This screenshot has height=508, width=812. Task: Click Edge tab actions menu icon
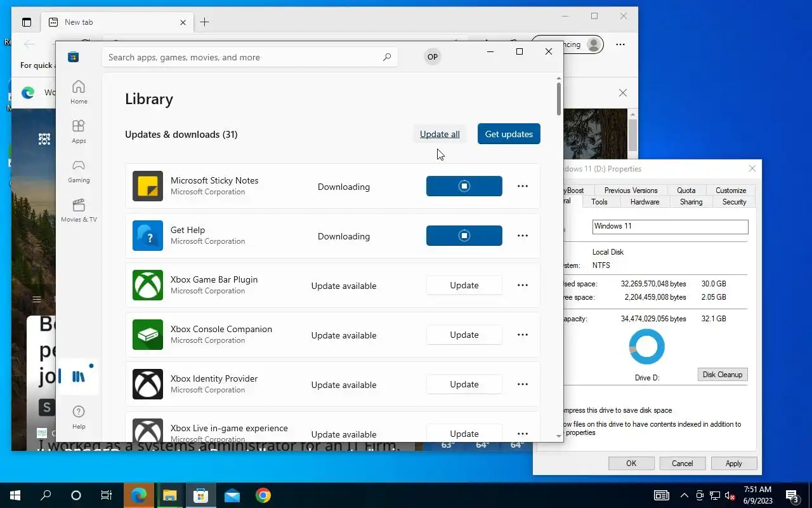(27, 22)
